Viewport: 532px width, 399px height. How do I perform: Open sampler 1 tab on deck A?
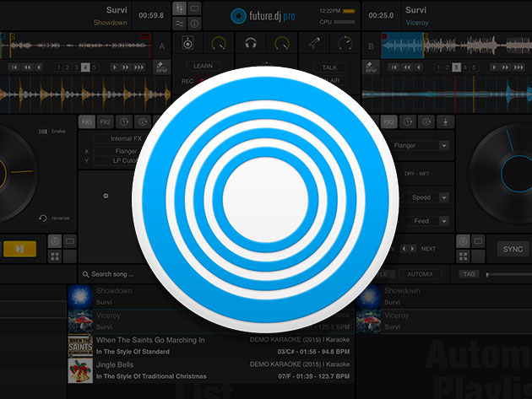pyautogui.click(x=124, y=121)
